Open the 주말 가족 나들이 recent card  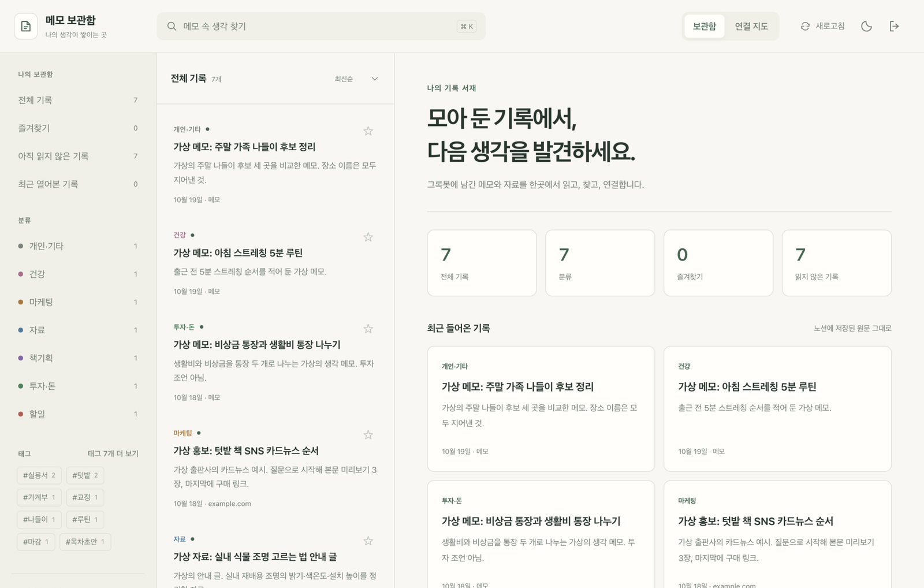[541, 409]
